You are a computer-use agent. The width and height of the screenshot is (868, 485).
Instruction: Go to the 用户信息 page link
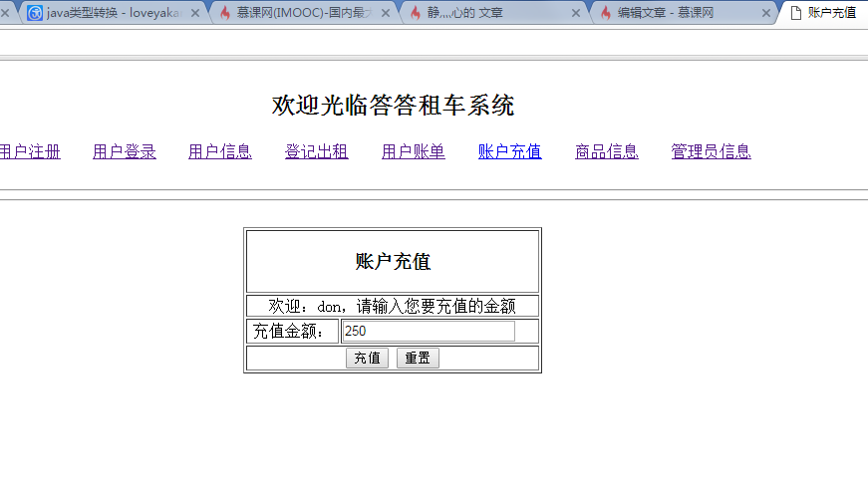(x=220, y=151)
